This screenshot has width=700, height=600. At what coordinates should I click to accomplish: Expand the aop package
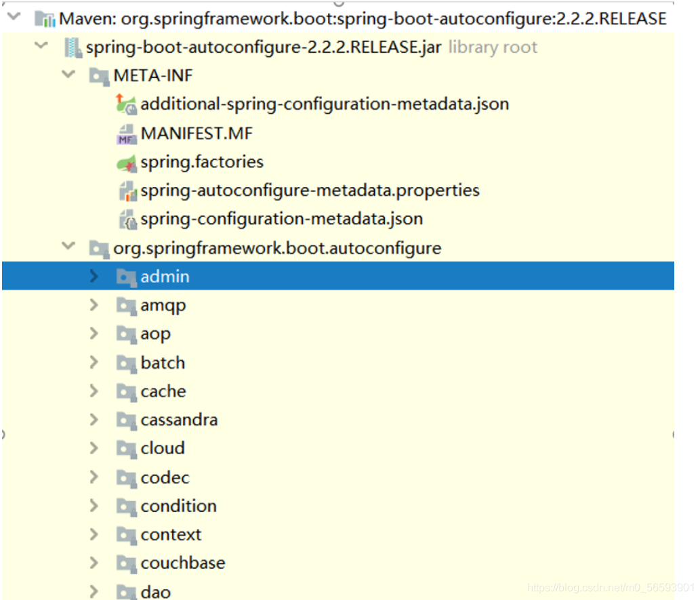coord(94,334)
